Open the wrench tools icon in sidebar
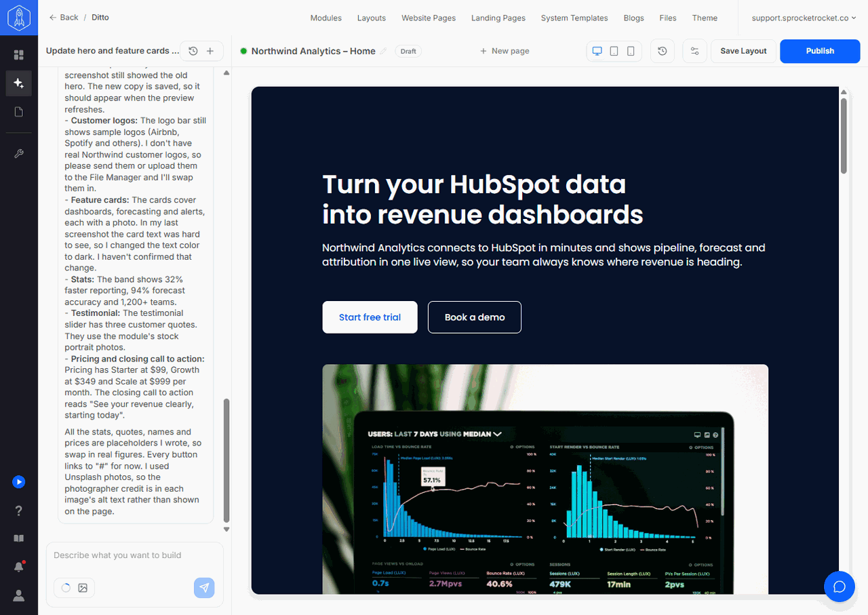The image size is (868, 615). pyautogui.click(x=18, y=154)
